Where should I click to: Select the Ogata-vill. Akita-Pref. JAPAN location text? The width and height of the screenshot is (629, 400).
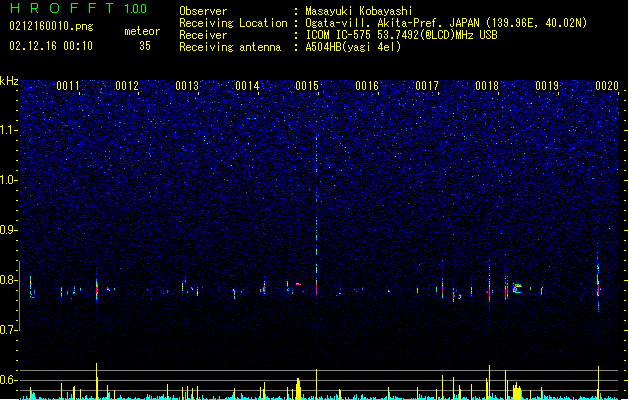pos(446,23)
